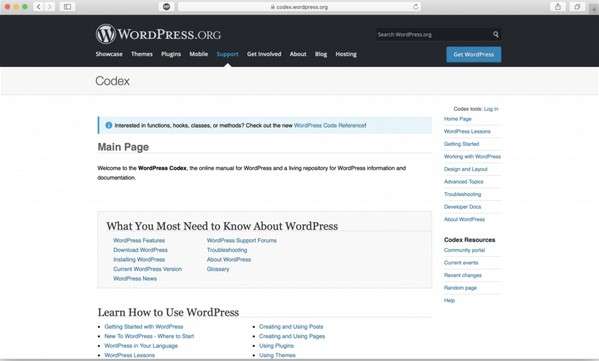The image size is (599, 361).
Task: Open the Safari show tabs icon
Action: (x=577, y=6)
